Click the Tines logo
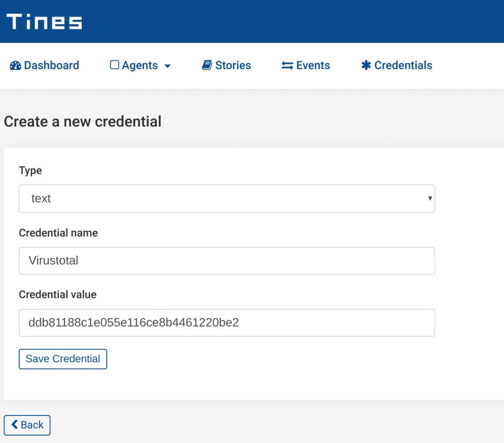Image resolution: width=504 pixels, height=443 pixels. [x=44, y=22]
